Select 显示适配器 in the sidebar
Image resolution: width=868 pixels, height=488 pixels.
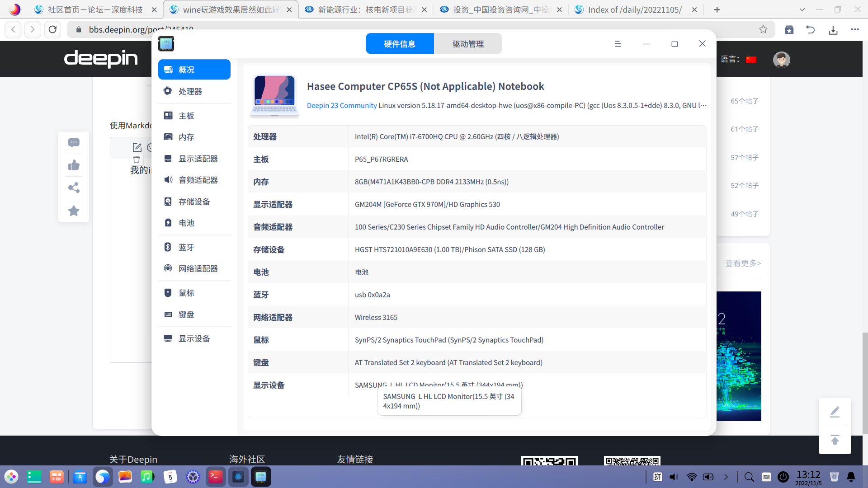pos(198,159)
